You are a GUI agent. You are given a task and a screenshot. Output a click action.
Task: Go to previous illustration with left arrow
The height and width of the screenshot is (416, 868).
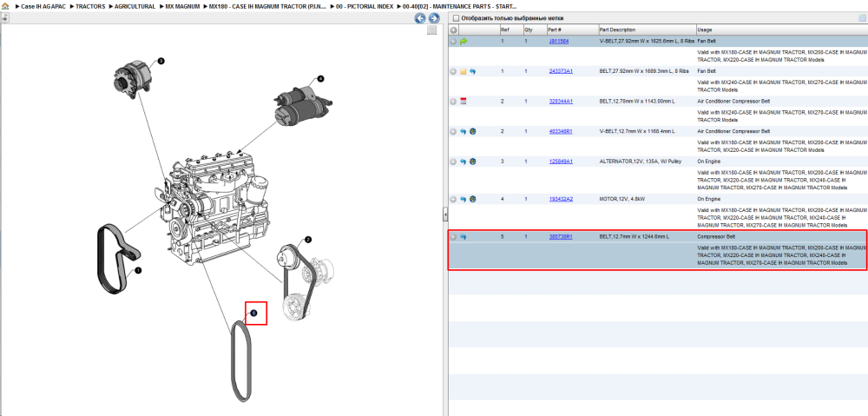tap(420, 18)
